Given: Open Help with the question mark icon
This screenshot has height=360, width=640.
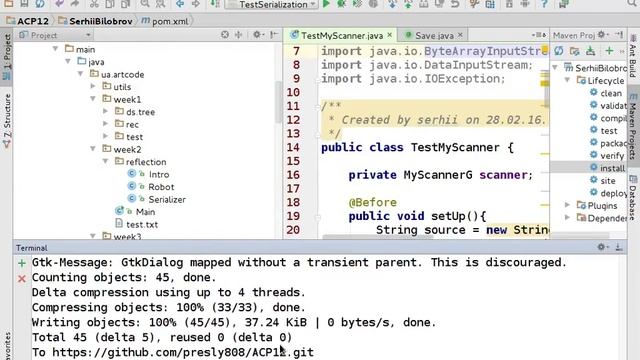Looking at the screenshot, I should click(544, 4).
